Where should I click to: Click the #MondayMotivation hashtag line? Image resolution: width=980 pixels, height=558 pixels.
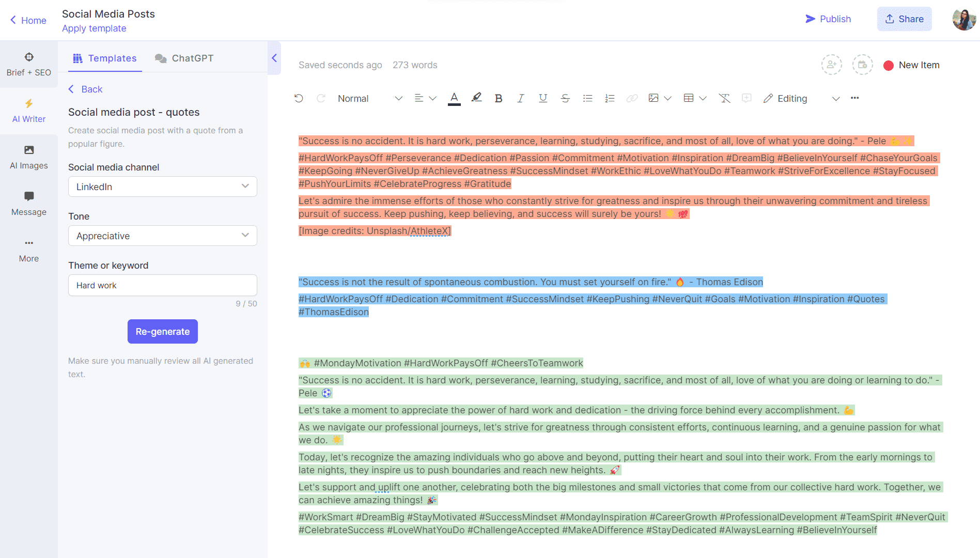coord(441,363)
